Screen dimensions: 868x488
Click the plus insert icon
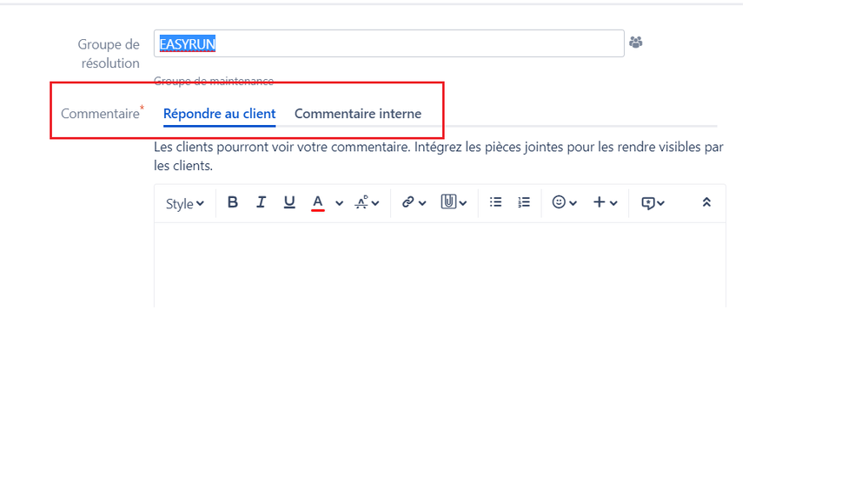(x=599, y=202)
